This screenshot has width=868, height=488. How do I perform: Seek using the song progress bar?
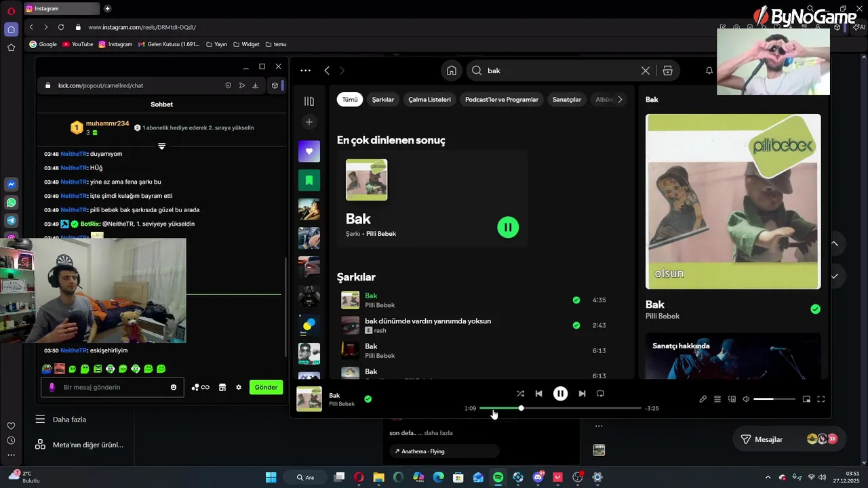pos(560,408)
